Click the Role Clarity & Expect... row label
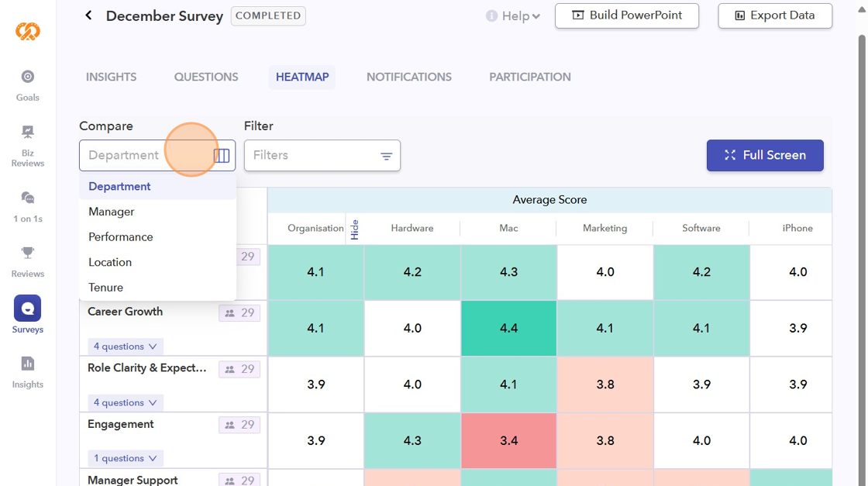 pos(147,368)
